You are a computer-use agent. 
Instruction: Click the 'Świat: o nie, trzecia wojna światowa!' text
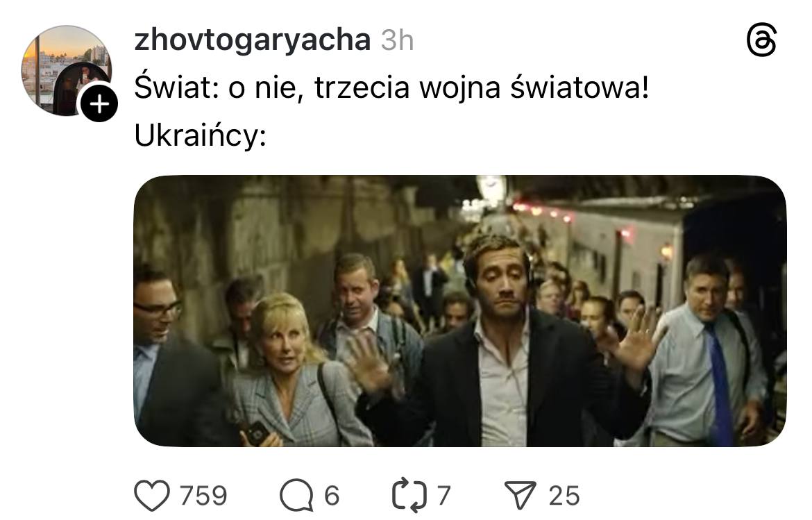click(x=391, y=87)
